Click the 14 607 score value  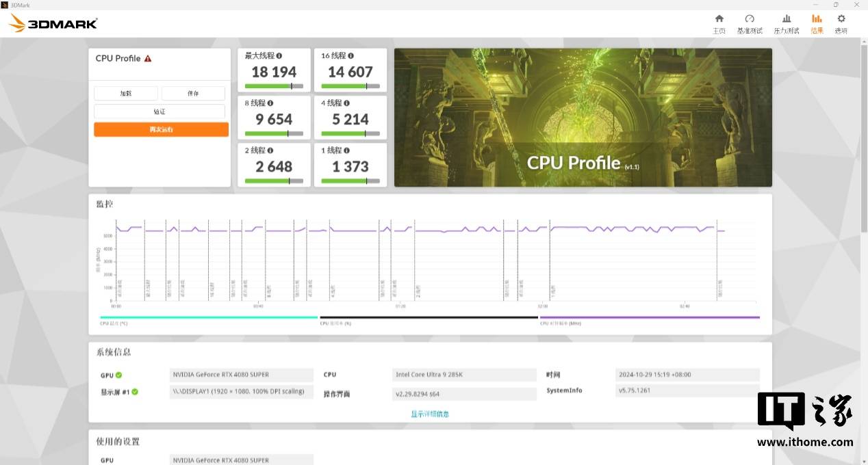click(x=350, y=72)
